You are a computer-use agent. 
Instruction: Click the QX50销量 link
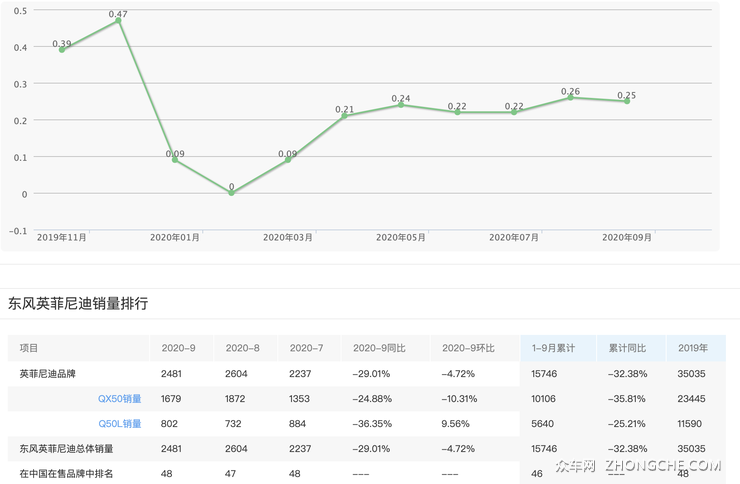coord(119,398)
